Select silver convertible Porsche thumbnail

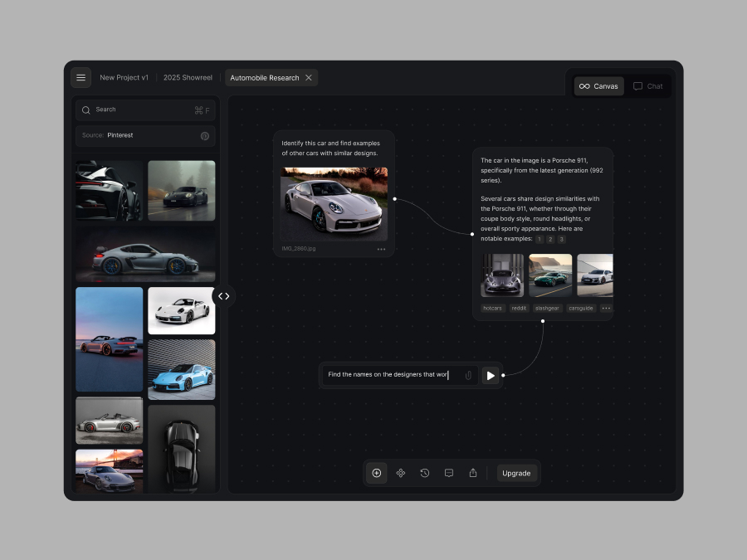(109, 421)
